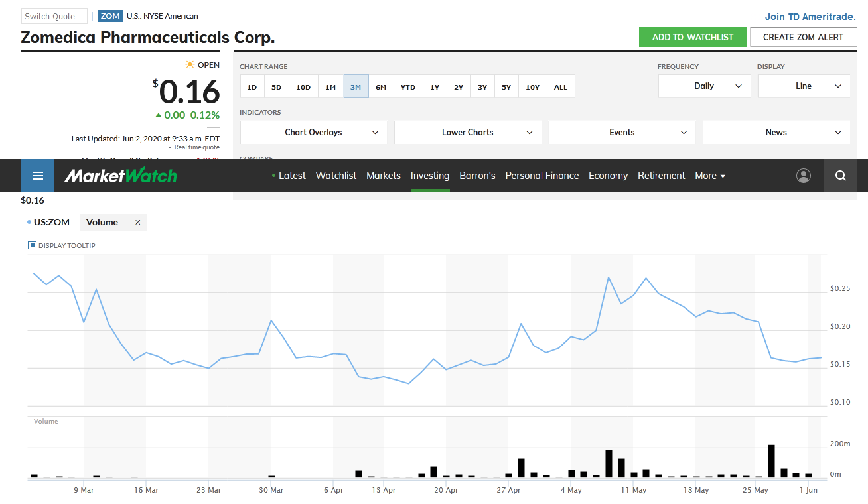Select the 1D chart range
Image resolution: width=868 pixels, height=504 pixels.
pos(252,87)
